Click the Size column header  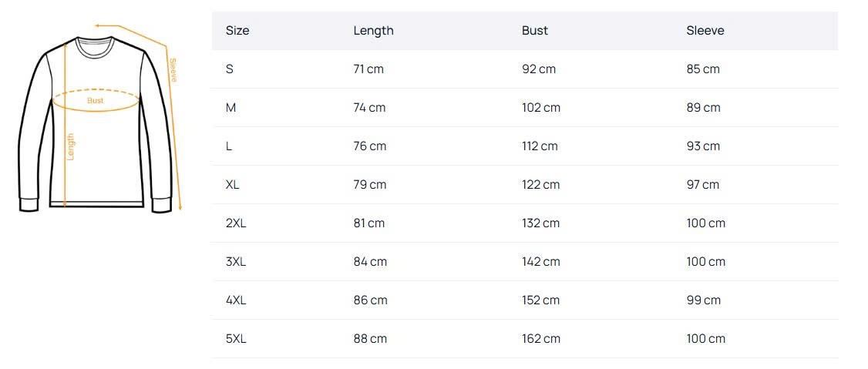point(237,31)
